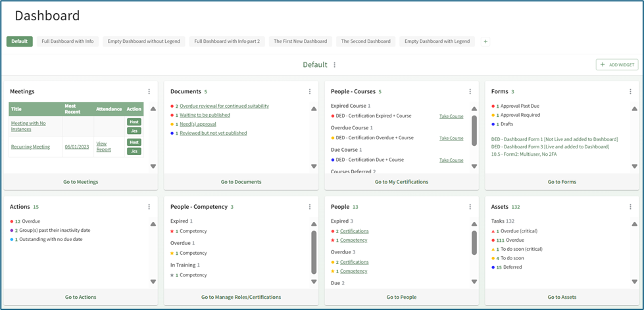Open the Default dashboard title options menu
This screenshot has height=310, width=644.
(335, 65)
